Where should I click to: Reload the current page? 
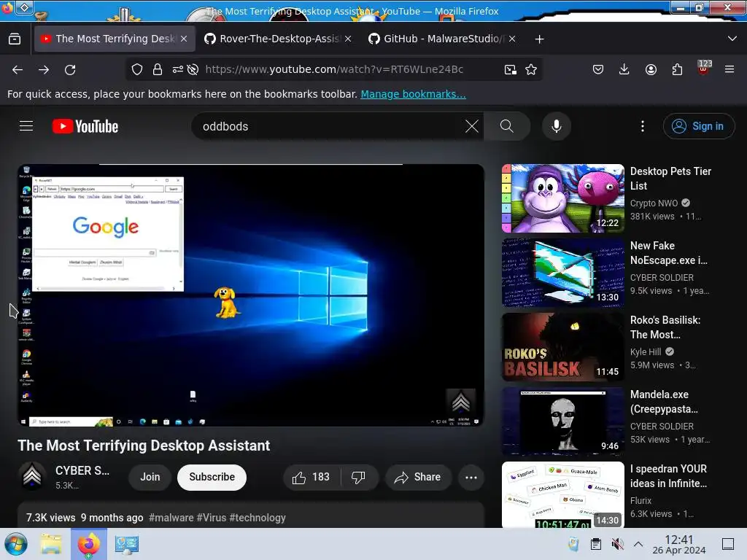pyautogui.click(x=70, y=69)
